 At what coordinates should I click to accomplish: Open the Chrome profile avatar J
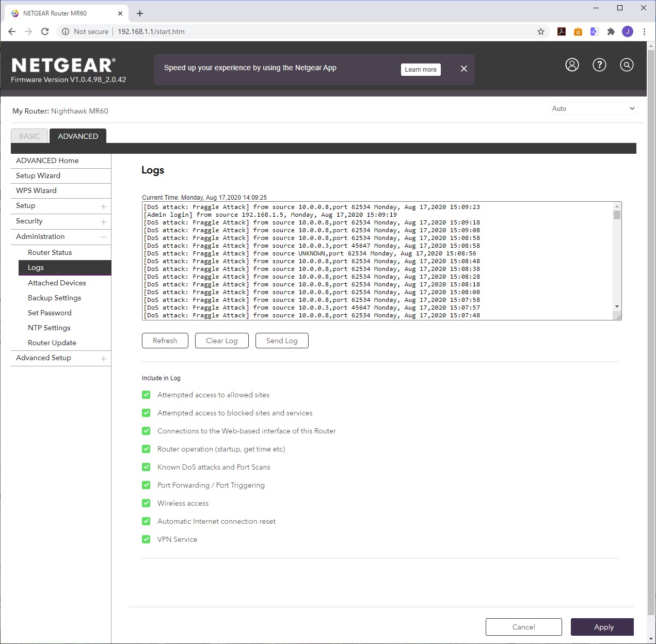tap(628, 31)
